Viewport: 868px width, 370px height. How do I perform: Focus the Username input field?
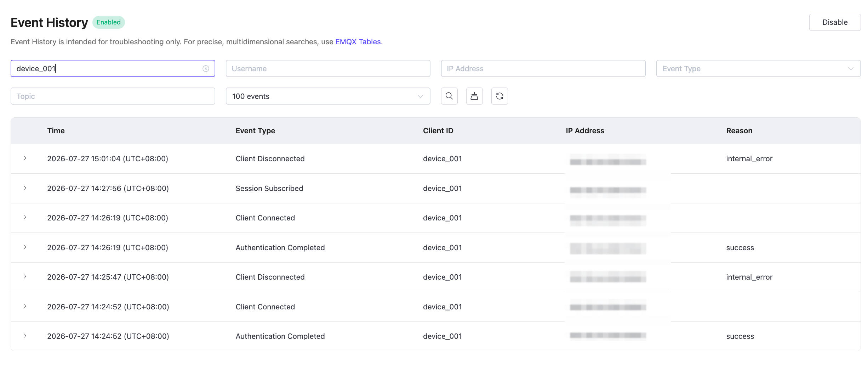tap(328, 68)
